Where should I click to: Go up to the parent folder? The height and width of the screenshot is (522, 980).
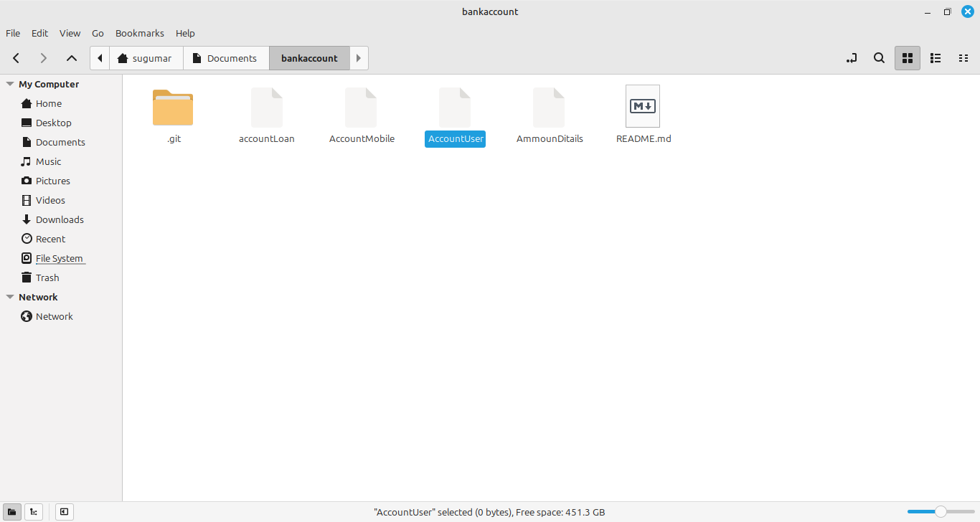tap(71, 58)
